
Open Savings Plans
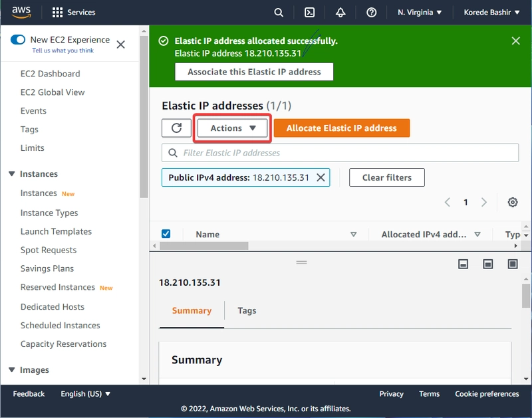point(47,269)
